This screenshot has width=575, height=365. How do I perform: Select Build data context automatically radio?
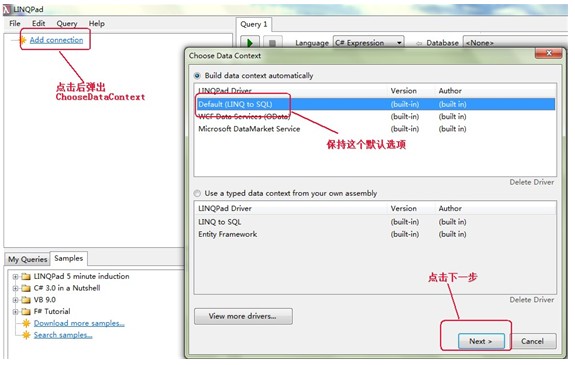(197, 76)
